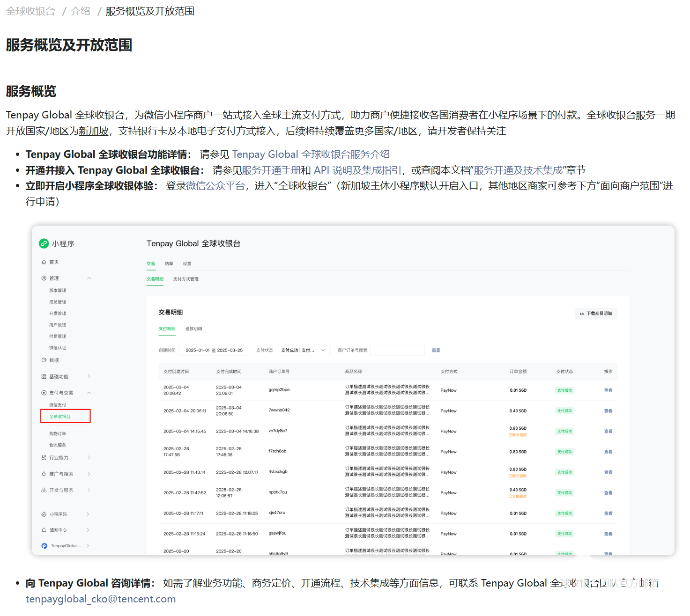Click the green 小程序 logo icon

(44, 243)
